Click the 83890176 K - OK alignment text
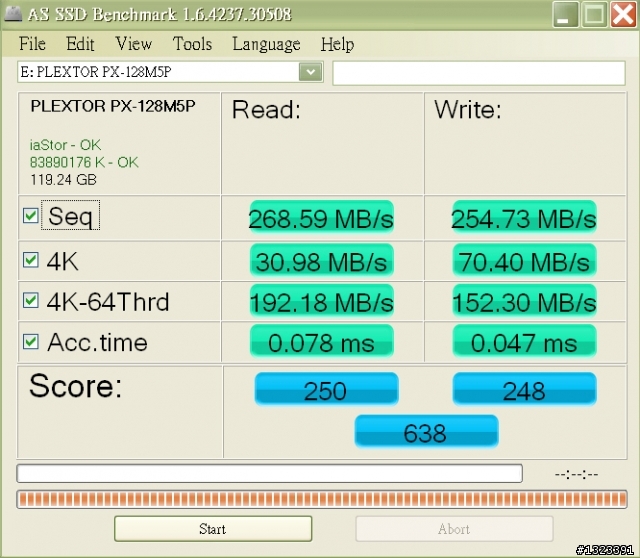The height and width of the screenshot is (558, 640). pos(84,162)
